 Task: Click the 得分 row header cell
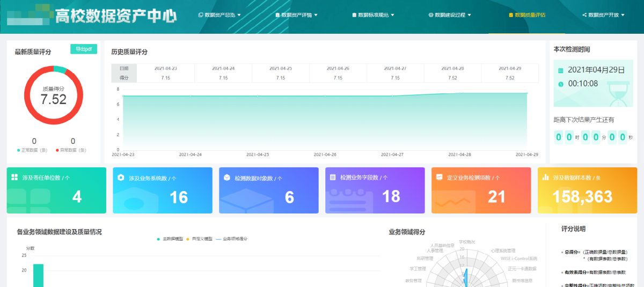[124, 78]
